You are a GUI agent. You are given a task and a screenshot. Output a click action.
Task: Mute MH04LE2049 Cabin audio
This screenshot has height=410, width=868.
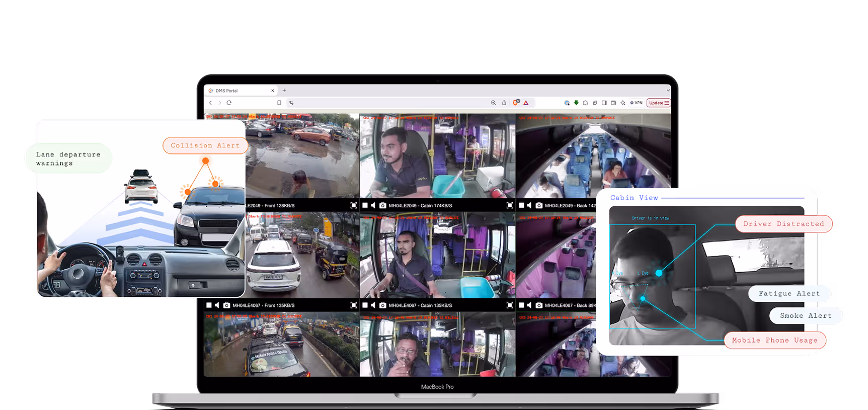tap(373, 205)
